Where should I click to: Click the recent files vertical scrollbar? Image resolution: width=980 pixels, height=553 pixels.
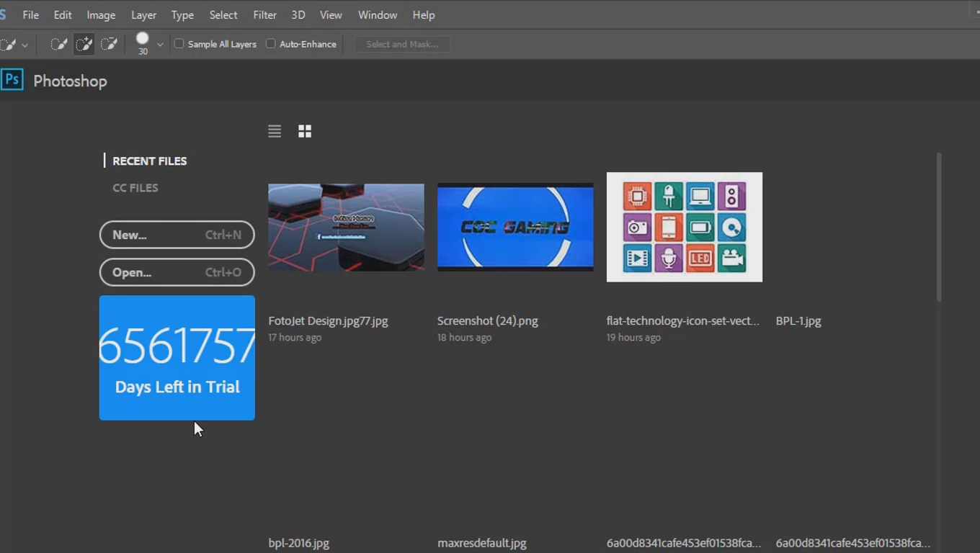tap(939, 227)
